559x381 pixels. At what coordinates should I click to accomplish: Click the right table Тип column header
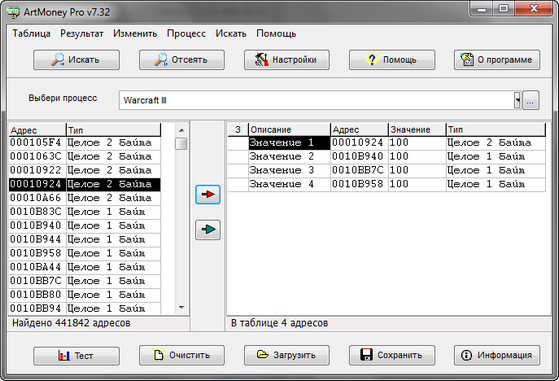[496, 130]
